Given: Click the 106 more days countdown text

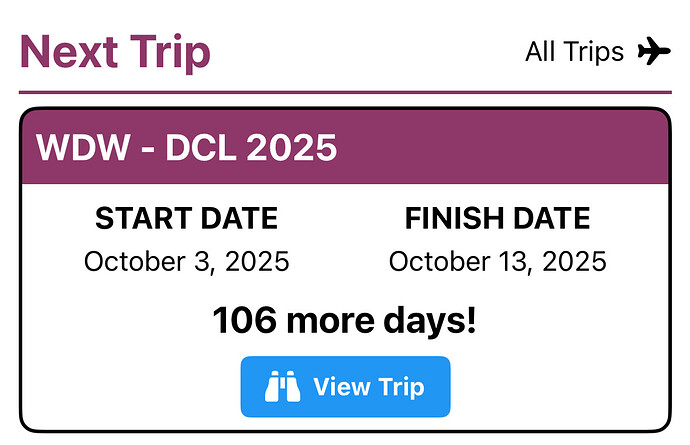Looking at the screenshot, I should 344,321.
